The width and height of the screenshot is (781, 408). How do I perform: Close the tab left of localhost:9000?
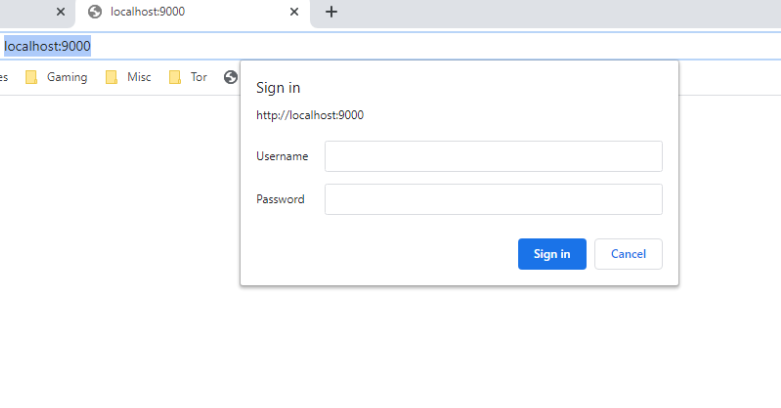point(60,12)
